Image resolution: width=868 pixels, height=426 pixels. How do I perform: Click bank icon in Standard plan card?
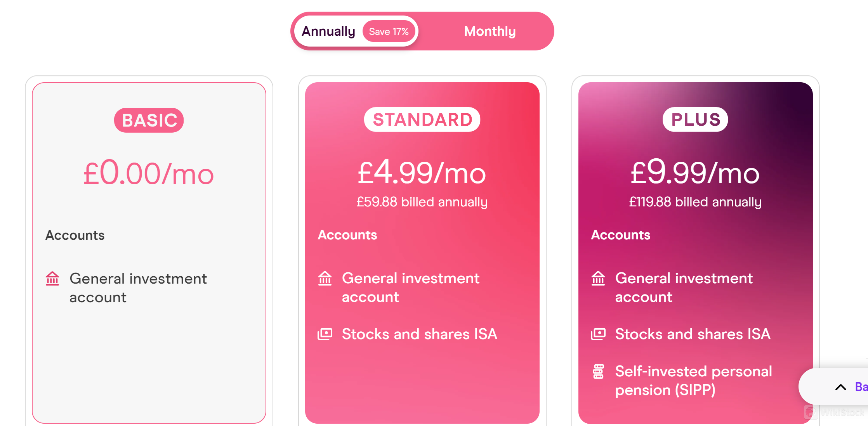tap(325, 278)
